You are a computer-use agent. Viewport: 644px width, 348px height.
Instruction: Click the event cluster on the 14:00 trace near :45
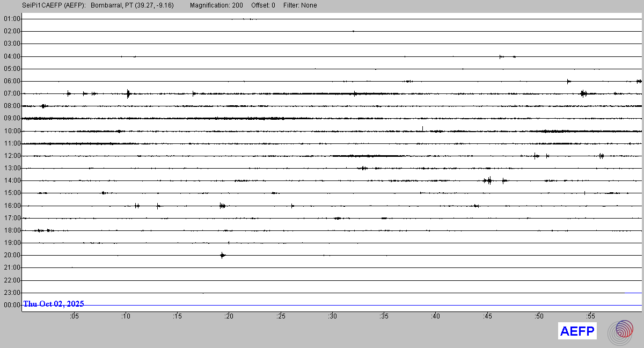[x=488, y=180]
